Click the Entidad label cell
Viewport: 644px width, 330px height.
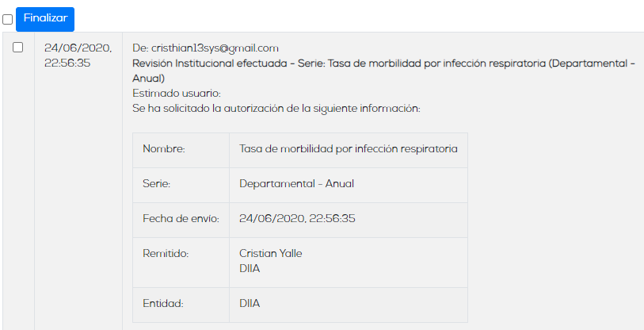point(181,305)
